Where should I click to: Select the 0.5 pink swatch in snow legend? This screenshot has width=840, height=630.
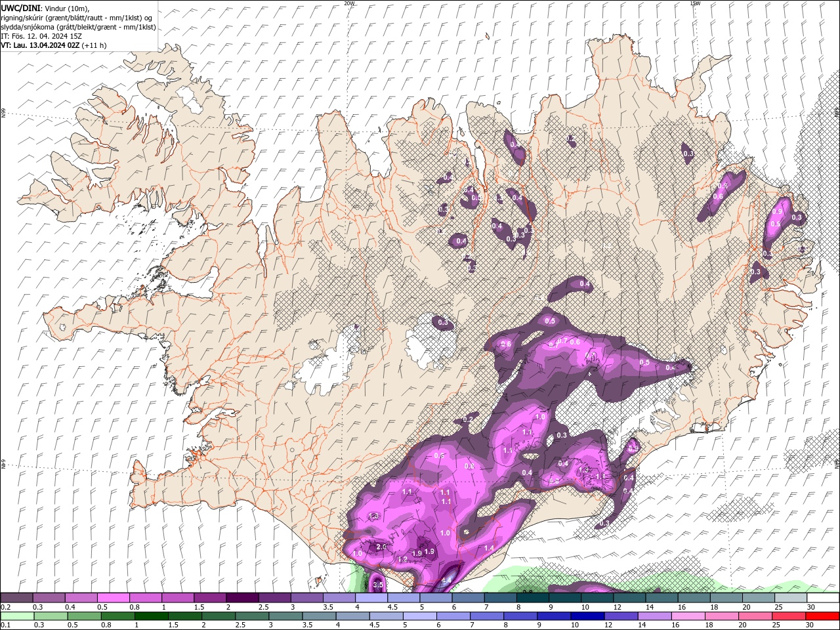[114, 598]
